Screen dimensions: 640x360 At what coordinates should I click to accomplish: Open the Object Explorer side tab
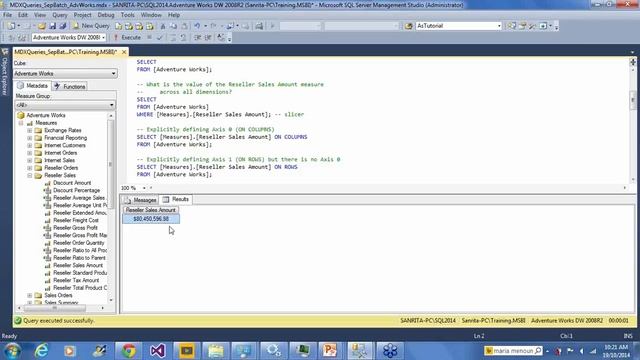(4, 72)
